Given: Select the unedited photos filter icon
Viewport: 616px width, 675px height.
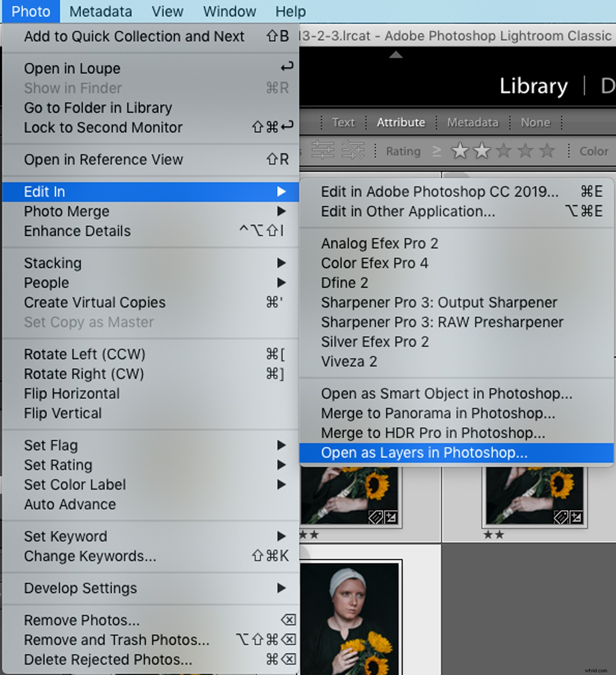Looking at the screenshot, I should tap(353, 150).
